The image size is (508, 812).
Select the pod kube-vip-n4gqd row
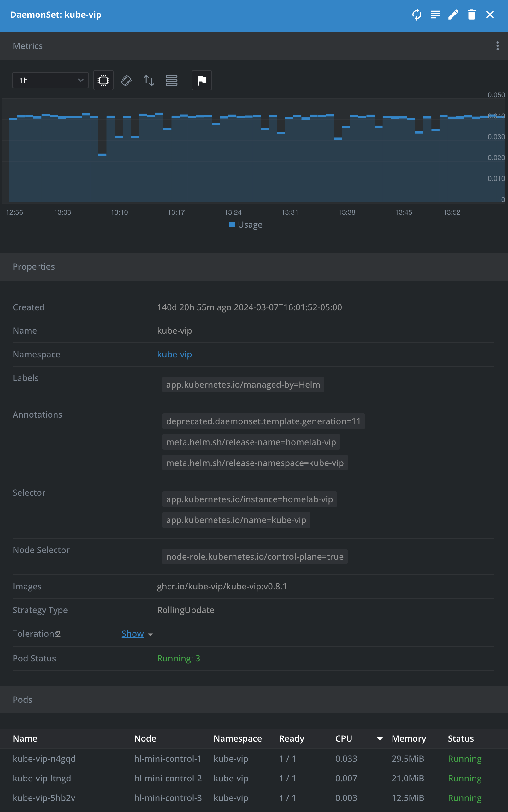pos(44,759)
